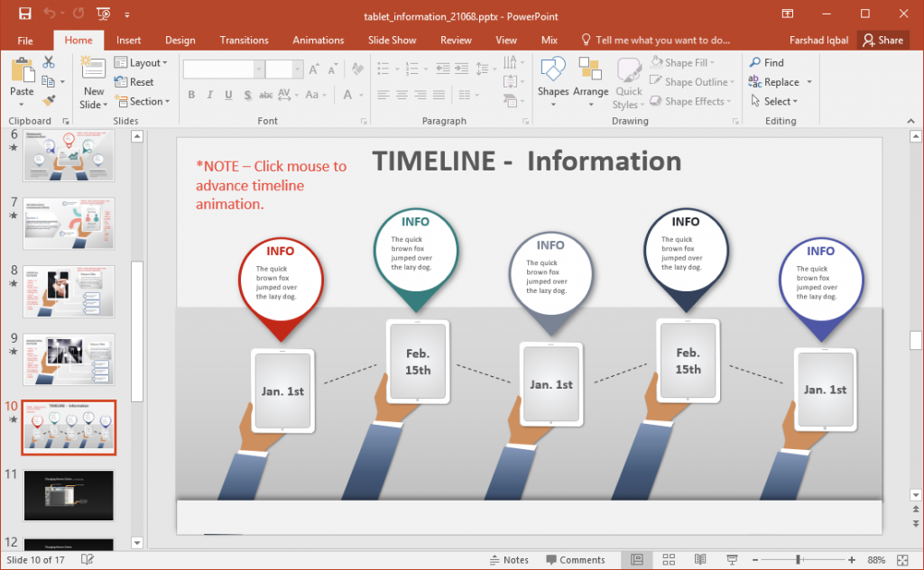Click the Replace button
924x570 pixels.
point(780,81)
